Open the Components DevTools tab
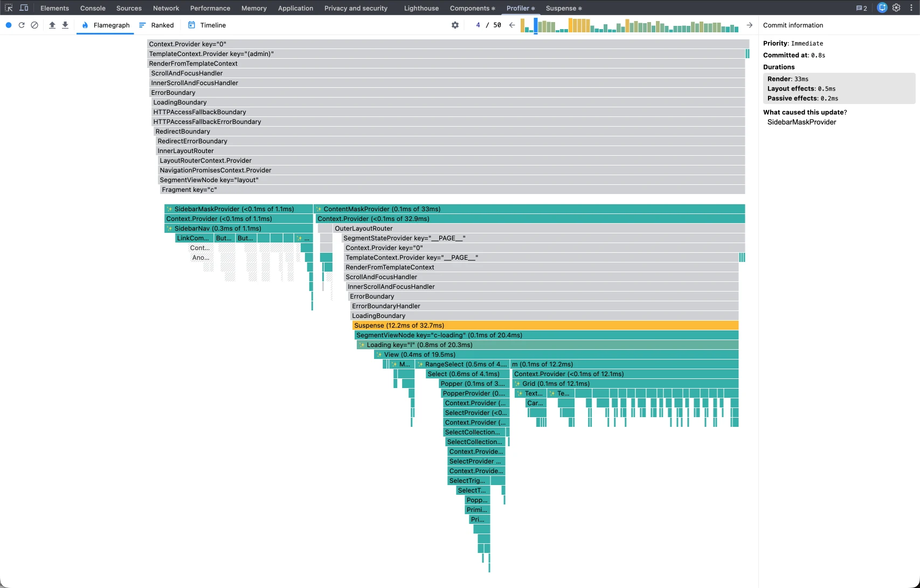Screen dimensions: 920x588 tap(472, 8)
